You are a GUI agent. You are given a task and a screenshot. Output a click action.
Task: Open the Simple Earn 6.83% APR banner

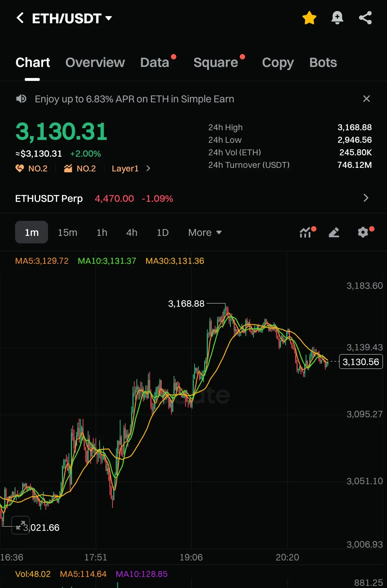pos(134,99)
